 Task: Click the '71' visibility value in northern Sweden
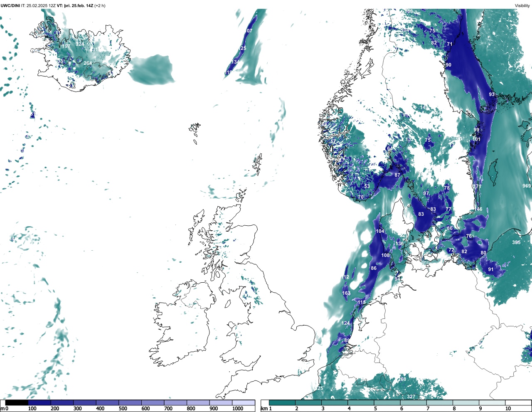(x=450, y=44)
